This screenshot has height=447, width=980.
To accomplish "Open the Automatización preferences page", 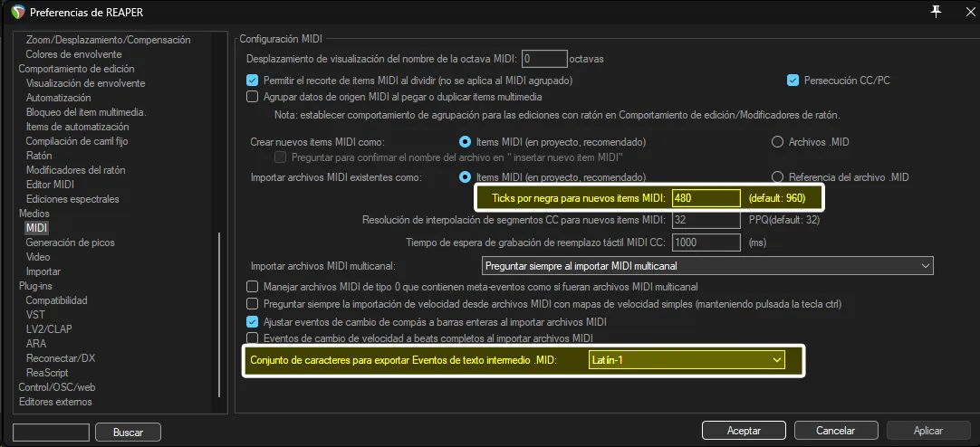I will [58, 98].
